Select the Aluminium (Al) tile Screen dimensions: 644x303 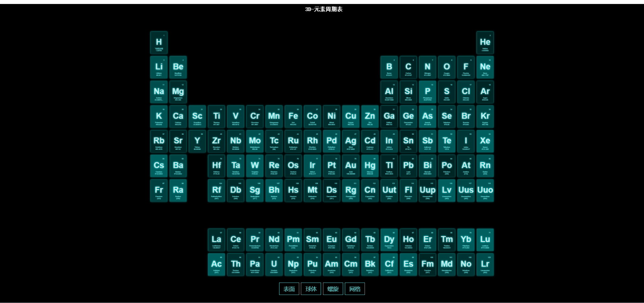[x=389, y=92]
